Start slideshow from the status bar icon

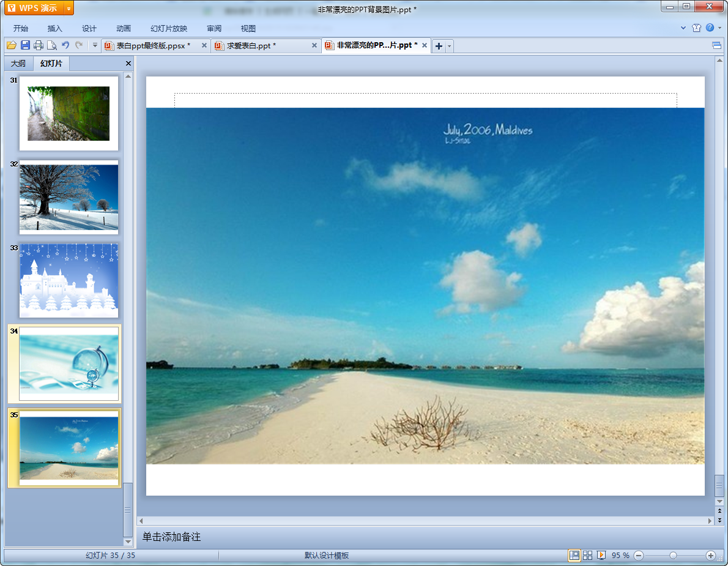(x=601, y=556)
